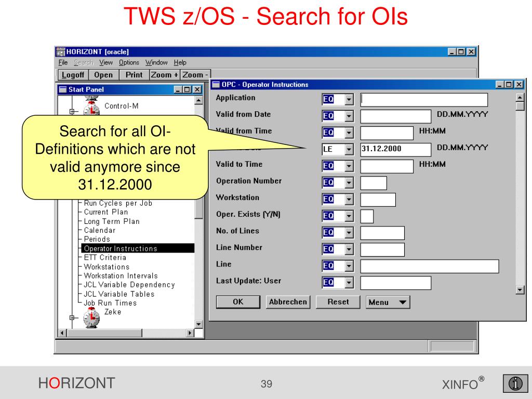Expand the Zeke tree node
This screenshot has width=532, height=399.
tap(72, 317)
